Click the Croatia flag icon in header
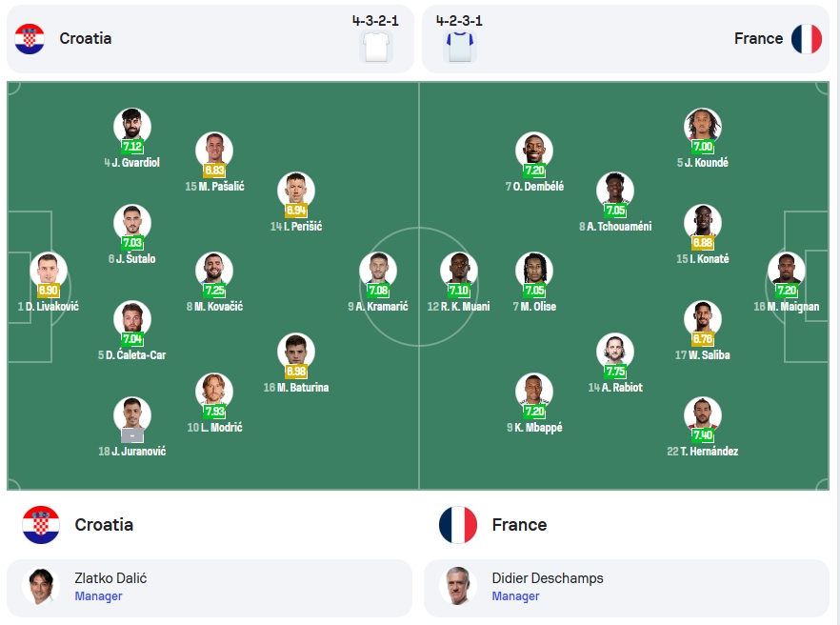Viewport: 840px width, 625px height. [30, 39]
